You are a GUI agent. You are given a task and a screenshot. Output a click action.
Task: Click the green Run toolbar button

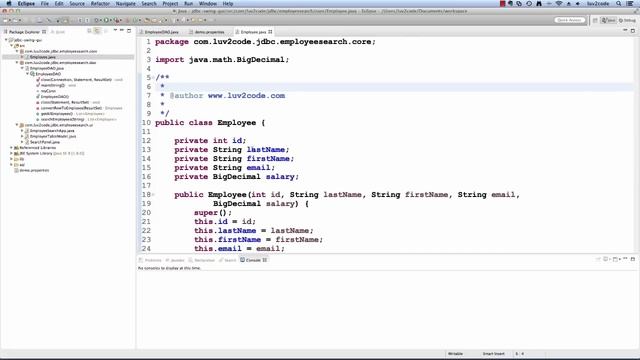tap(107, 20)
